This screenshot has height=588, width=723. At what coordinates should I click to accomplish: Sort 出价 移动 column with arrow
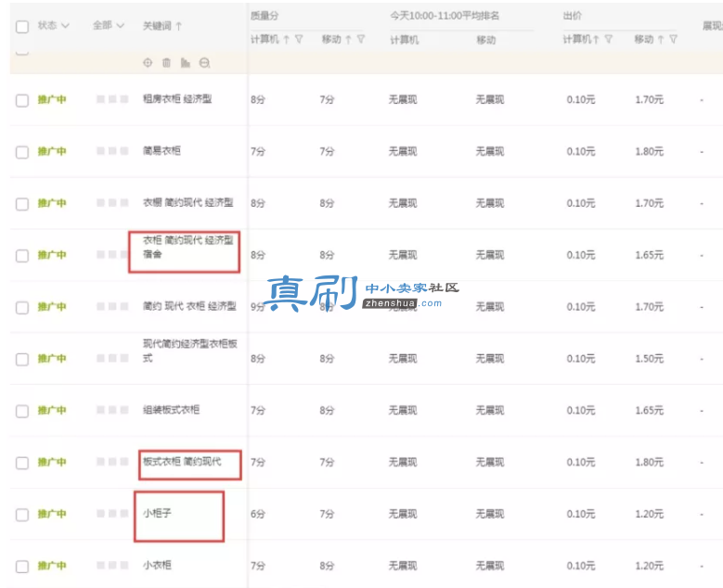pos(661,40)
